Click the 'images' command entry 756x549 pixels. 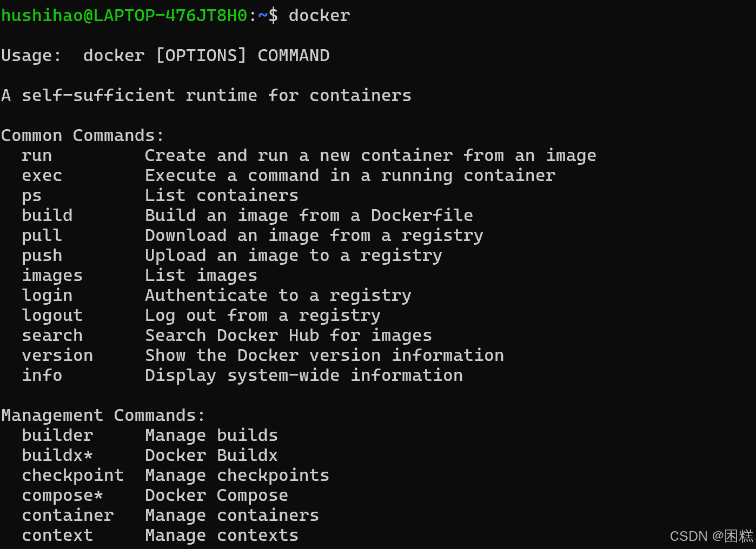pyautogui.click(x=52, y=276)
